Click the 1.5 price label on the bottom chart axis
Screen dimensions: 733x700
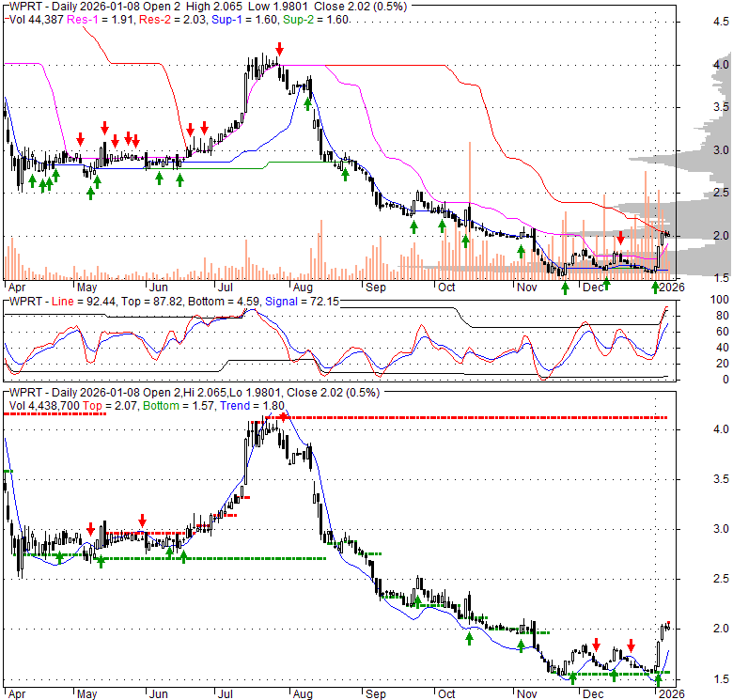(721, 679)
